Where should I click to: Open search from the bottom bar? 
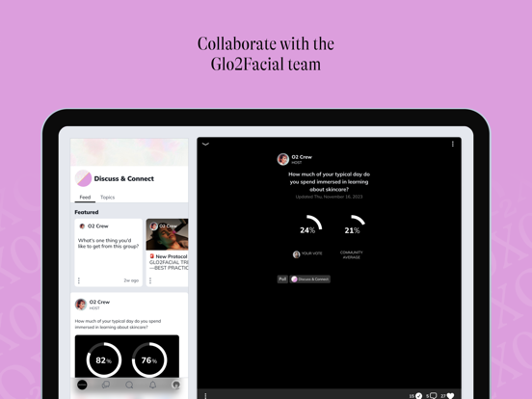click(x=129, y=385)
